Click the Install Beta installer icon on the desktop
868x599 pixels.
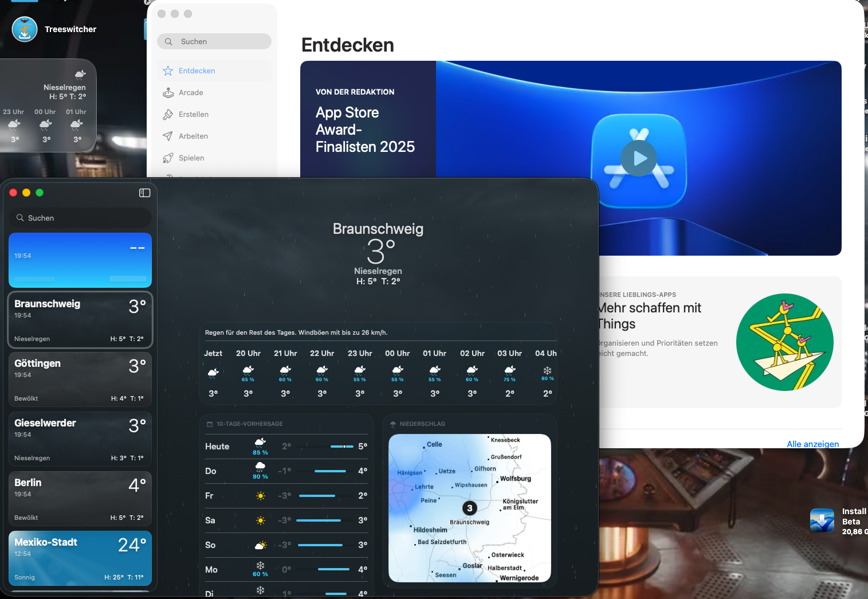click(822, 520)
